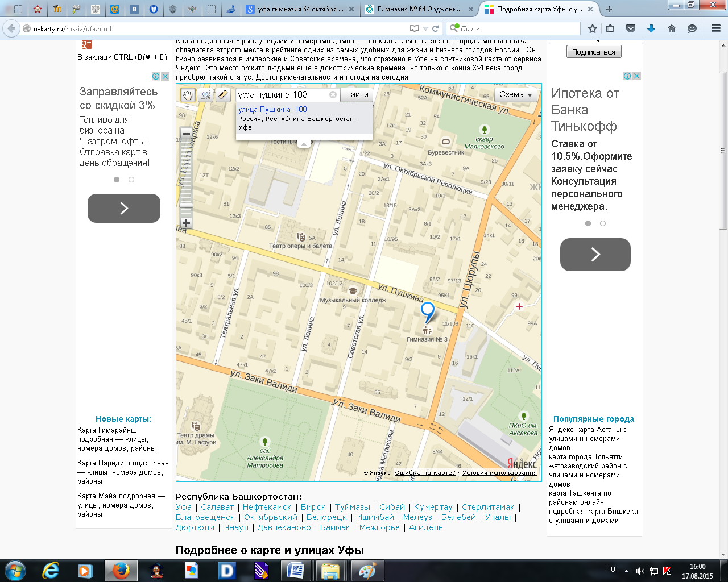This screenshot has width=728, height=582.
Task: Click next arrow on Тинькофф ad
Action: click(x=595, y=254)
